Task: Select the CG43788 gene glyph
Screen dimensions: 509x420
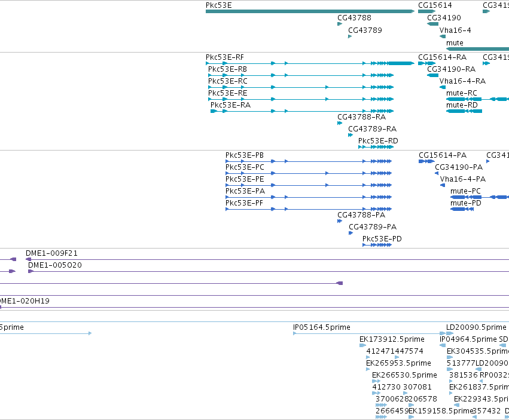Action: (340, 24)
